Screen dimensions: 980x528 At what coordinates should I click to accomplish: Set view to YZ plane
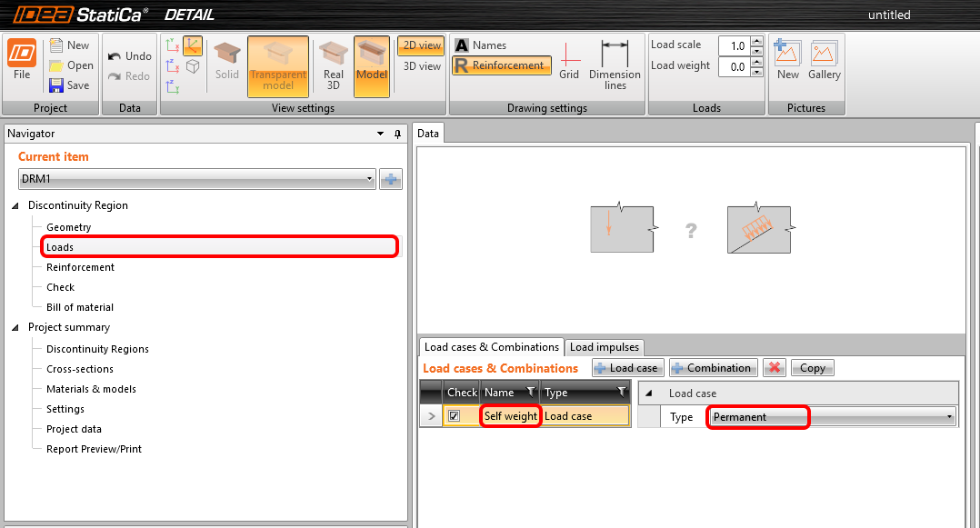[173, 86]
